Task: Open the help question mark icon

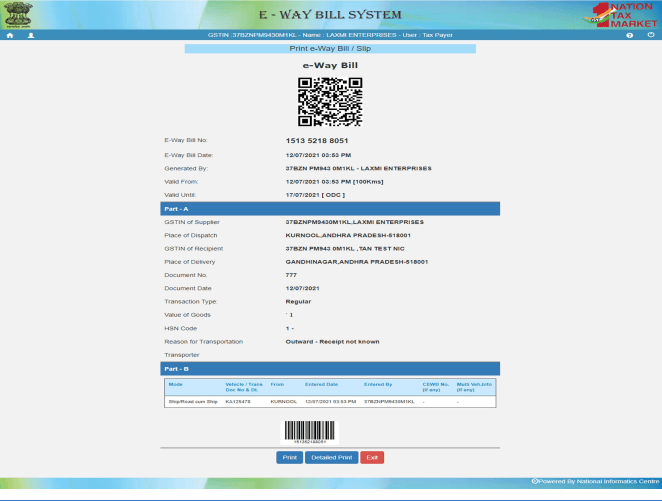Action: click(x=629, y=35)
